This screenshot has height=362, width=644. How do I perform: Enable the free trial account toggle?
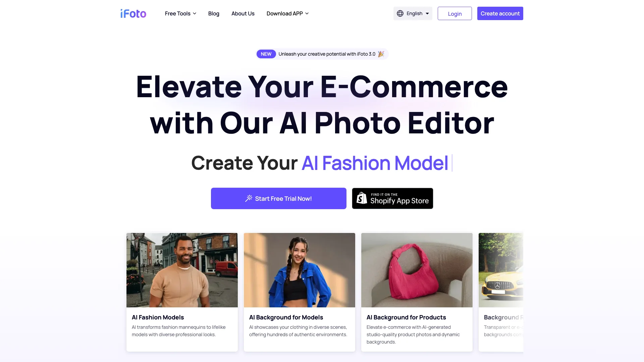(278, 198)
